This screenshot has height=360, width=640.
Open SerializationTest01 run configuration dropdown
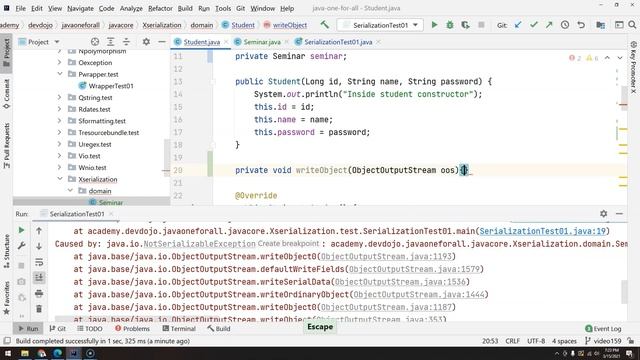click(x=380, y=25)
